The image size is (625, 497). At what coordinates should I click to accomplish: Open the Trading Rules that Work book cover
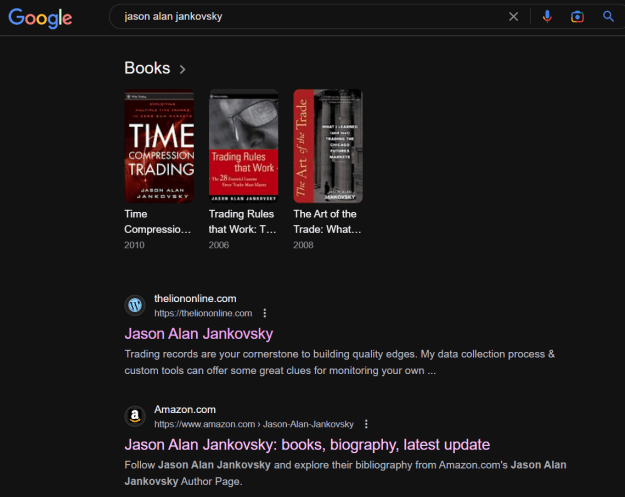(244, 146)
